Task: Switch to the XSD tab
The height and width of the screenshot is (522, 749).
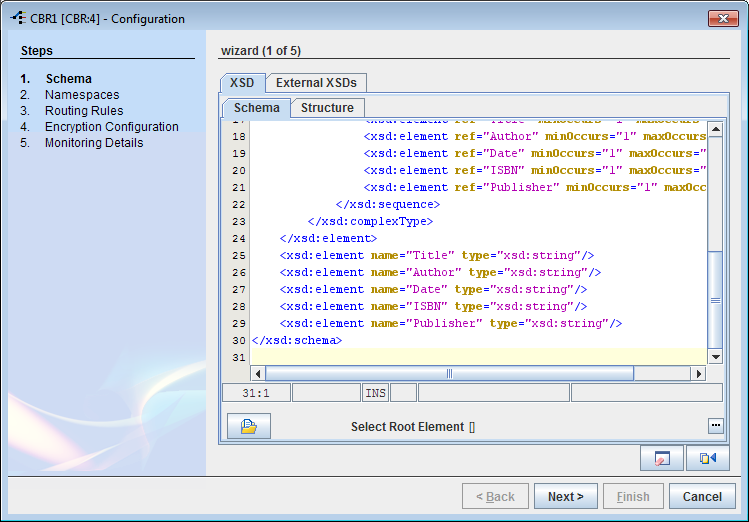Action: pos(242,83)
